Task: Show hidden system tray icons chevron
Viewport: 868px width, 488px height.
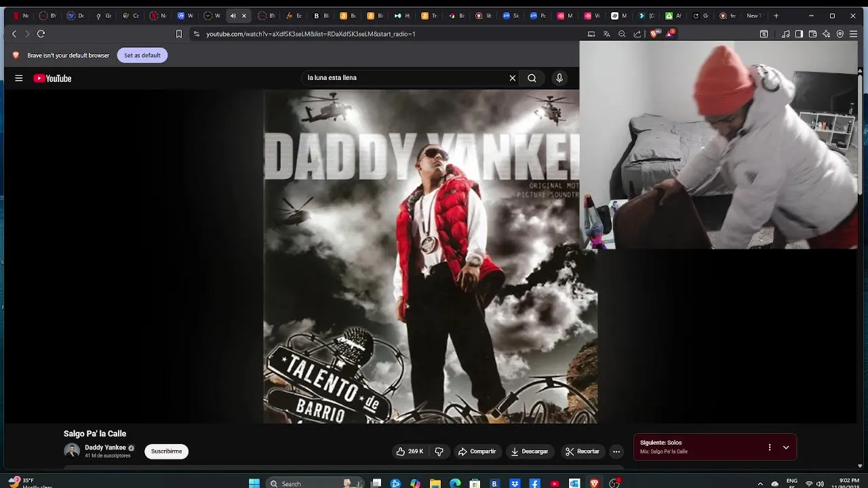Action: click(x=760, y=484)
